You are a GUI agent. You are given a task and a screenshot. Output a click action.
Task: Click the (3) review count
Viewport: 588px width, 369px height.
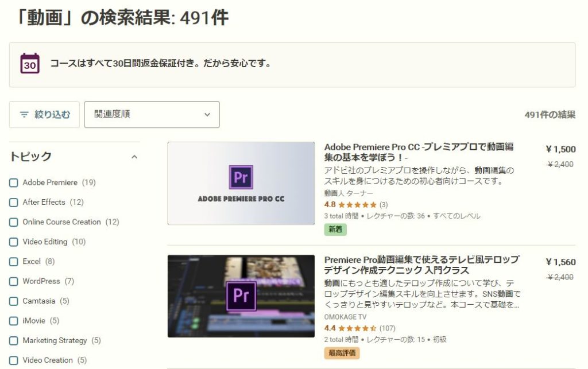click(384, 204)
